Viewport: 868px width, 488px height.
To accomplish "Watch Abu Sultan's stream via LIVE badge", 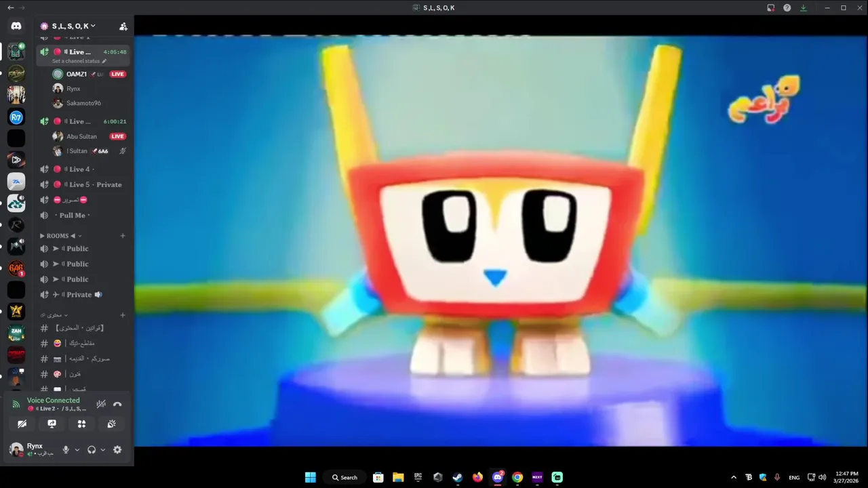I will [118, 136].
